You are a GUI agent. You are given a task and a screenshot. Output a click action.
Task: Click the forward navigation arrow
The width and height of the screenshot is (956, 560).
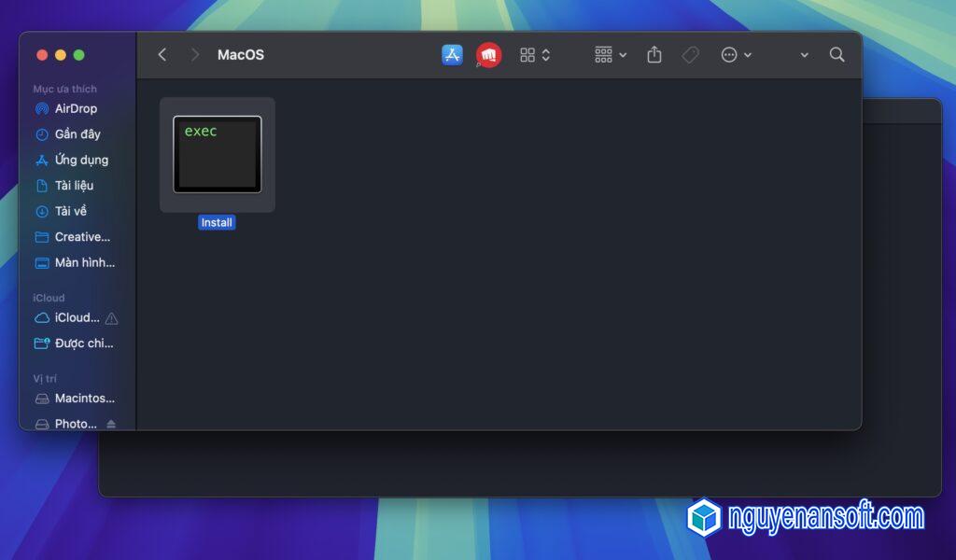point(194,55)
